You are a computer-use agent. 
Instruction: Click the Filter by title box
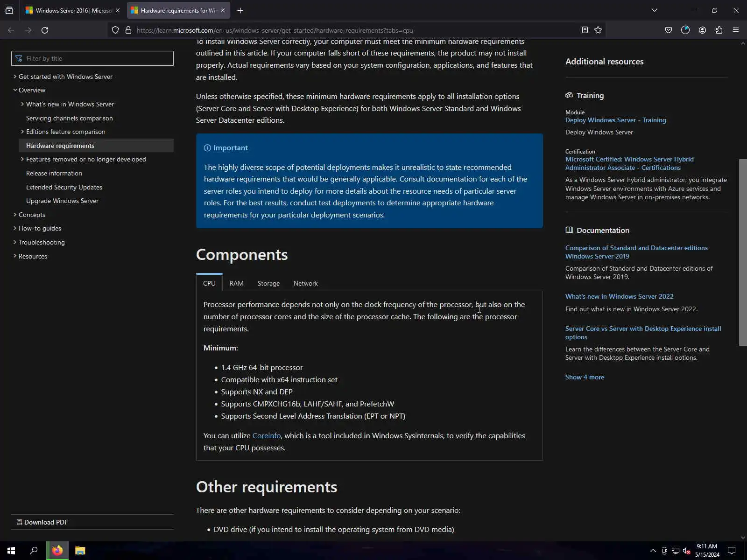(x=92, y=58)
